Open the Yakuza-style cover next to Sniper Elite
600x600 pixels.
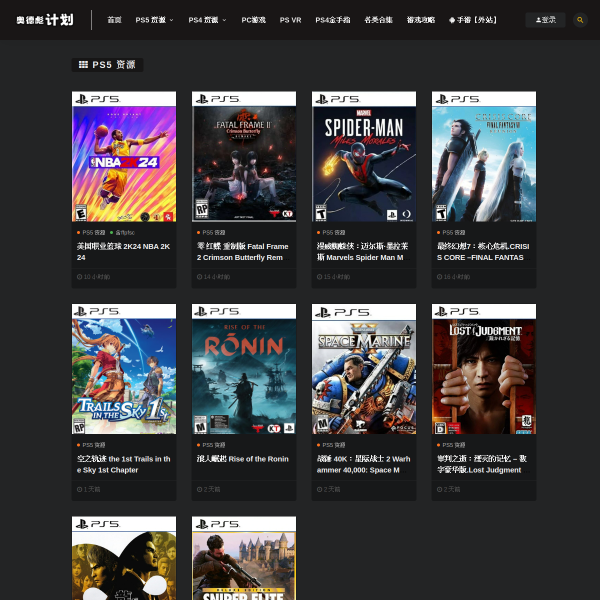124,558
